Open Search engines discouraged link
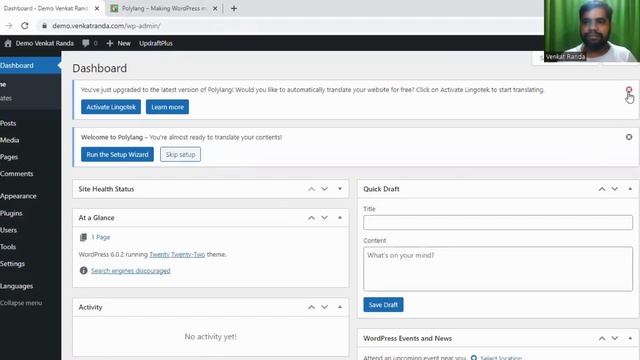Image resolution: width=640 pixels, height=360 pixels. (131, 271)
